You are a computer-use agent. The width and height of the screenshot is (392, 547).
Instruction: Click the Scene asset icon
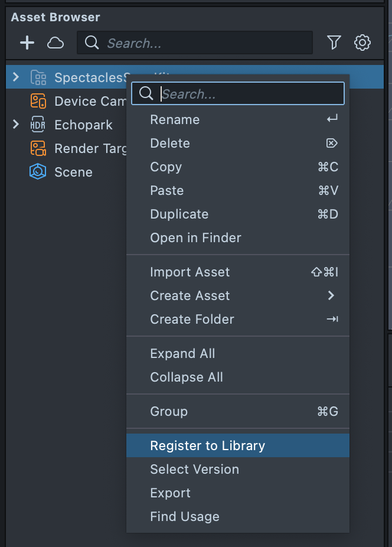coord(38,172)
